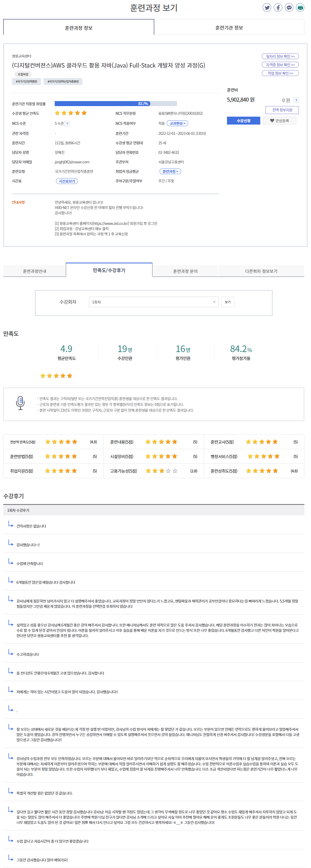
Task: Click the help icon next to 0 원
Action: pyautogui.click(x=296, y=100)
